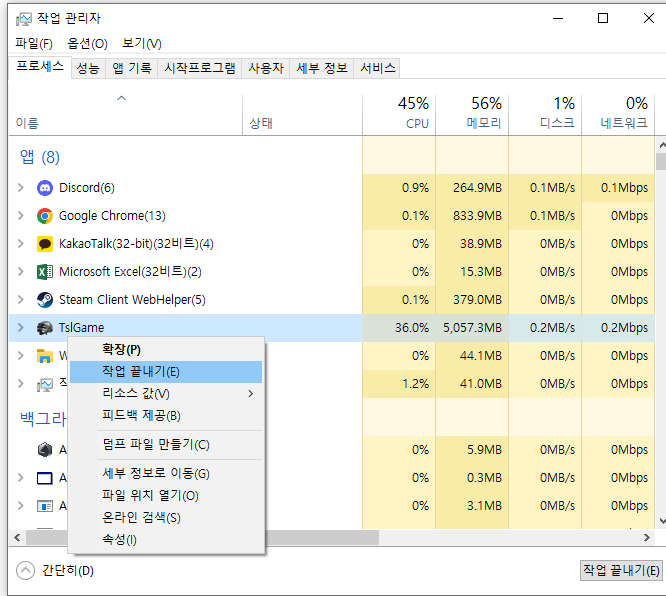
Task: Expand the Google Chrome(13) process group
Action: [20, 216]
